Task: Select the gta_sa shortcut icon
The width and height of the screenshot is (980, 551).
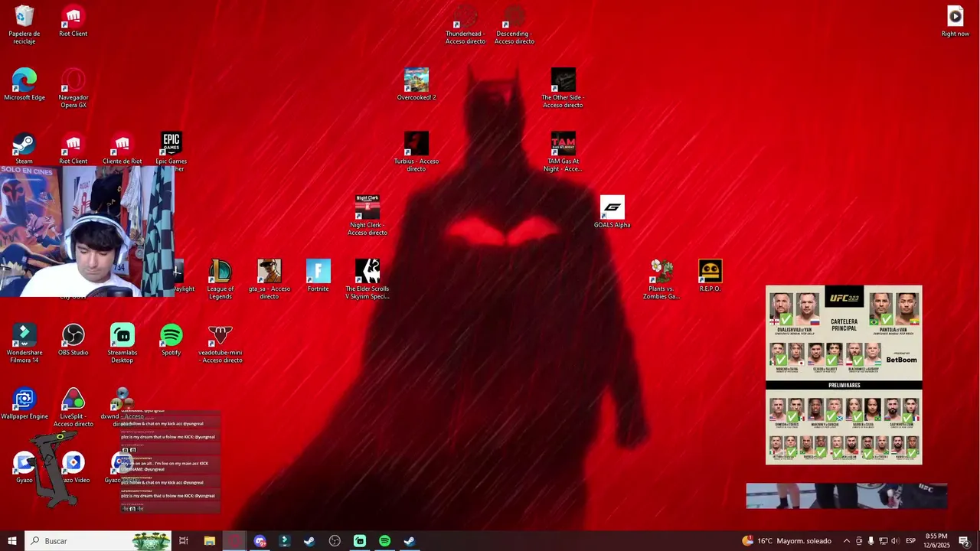Action: [x=269, y=279]
